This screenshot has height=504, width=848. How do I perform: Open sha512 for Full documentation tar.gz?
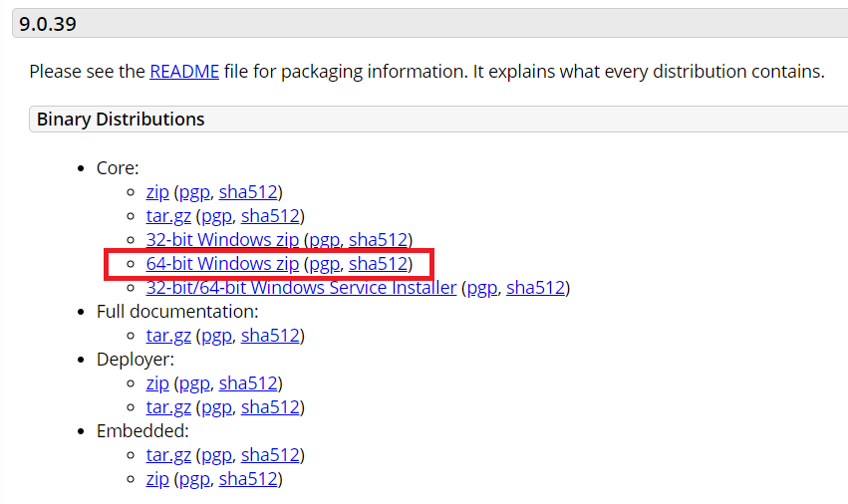coord(270,336)
